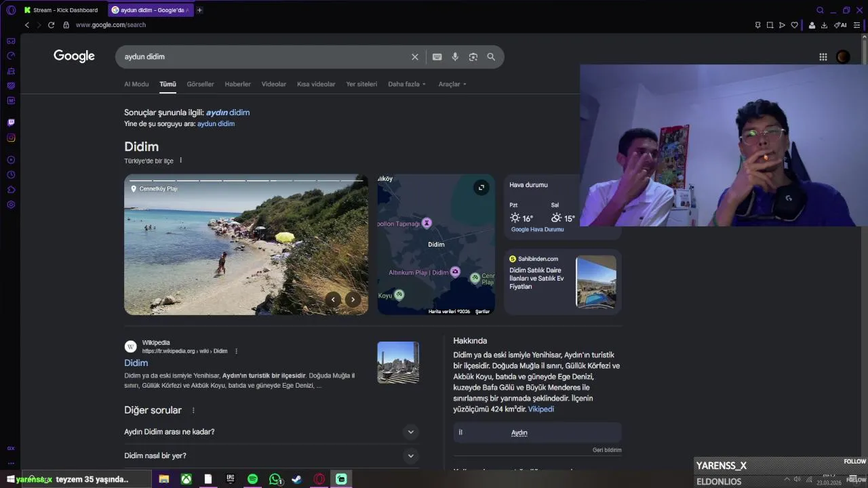Open three-dot menu next to 'Türkiye'de bir ilçe'
The image size is (868, 488).
click(180, 161)
